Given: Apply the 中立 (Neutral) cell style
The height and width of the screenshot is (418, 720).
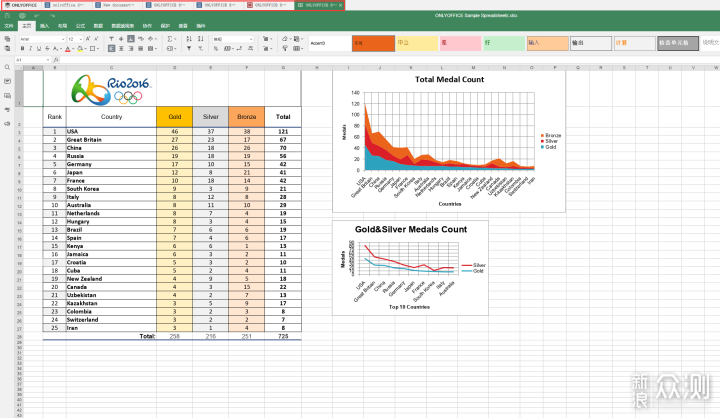Looking at the screenshot, I should click(x=416, y=43).
